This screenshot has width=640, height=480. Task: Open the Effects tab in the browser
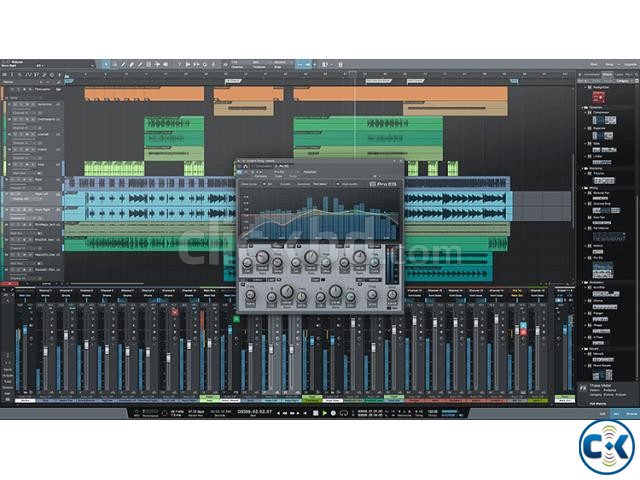607,74
